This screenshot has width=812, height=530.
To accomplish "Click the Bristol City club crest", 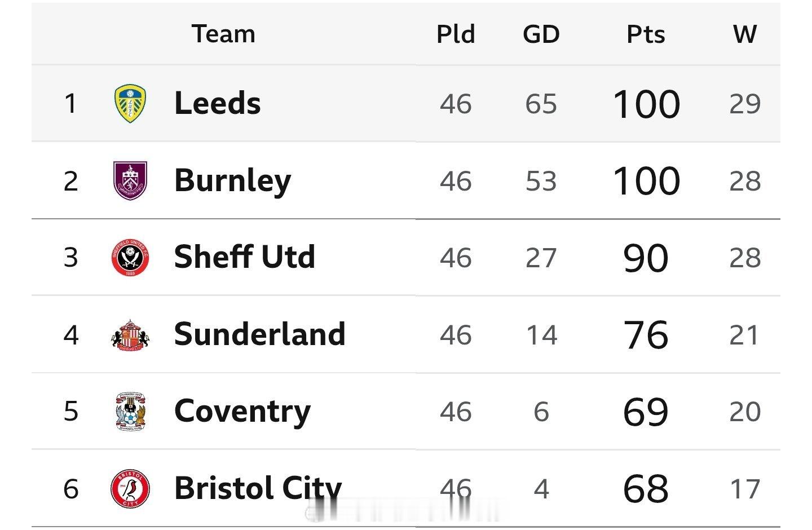I will [130, 488].
